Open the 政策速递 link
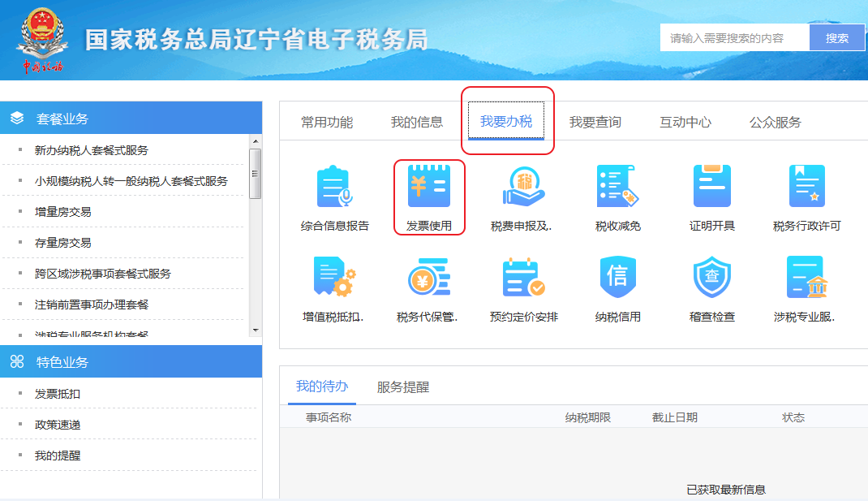Screen dimensions: 868x501 [x=57, y=425]
